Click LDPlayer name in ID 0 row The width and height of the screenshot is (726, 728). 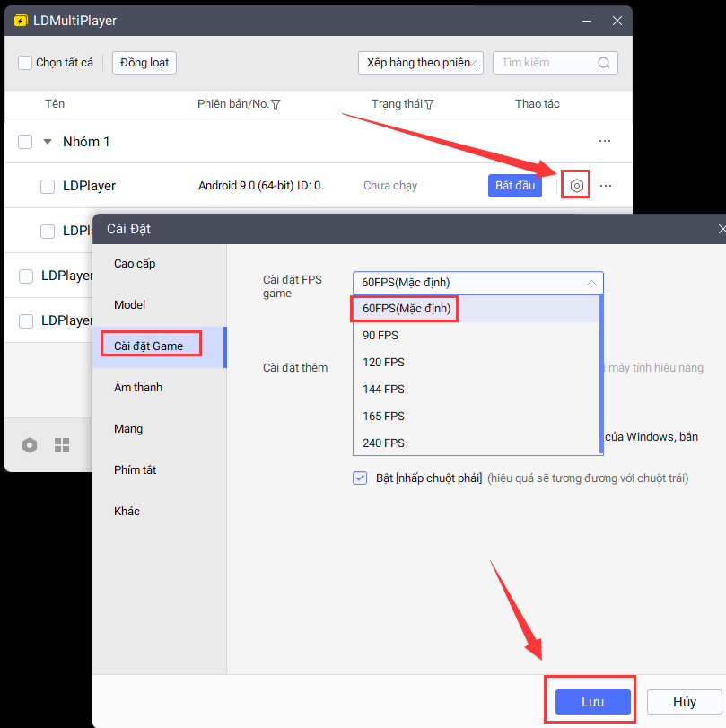[x=89, y=186]
